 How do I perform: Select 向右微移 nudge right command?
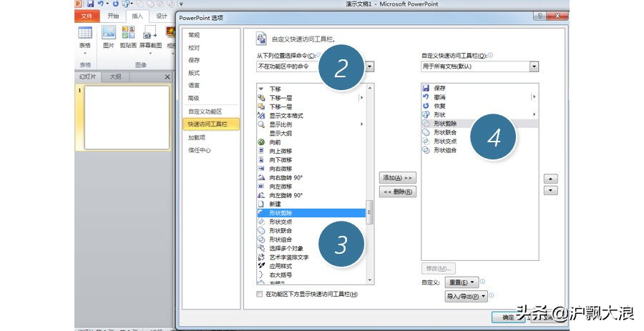tap(311, 169)
